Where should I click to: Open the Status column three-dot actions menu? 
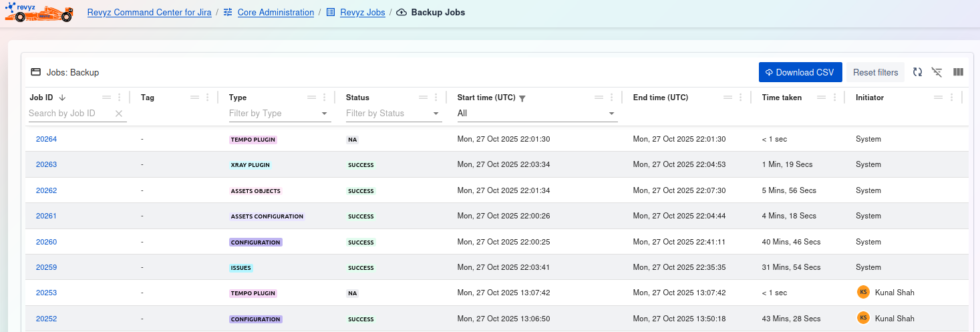tap(436, 98)
